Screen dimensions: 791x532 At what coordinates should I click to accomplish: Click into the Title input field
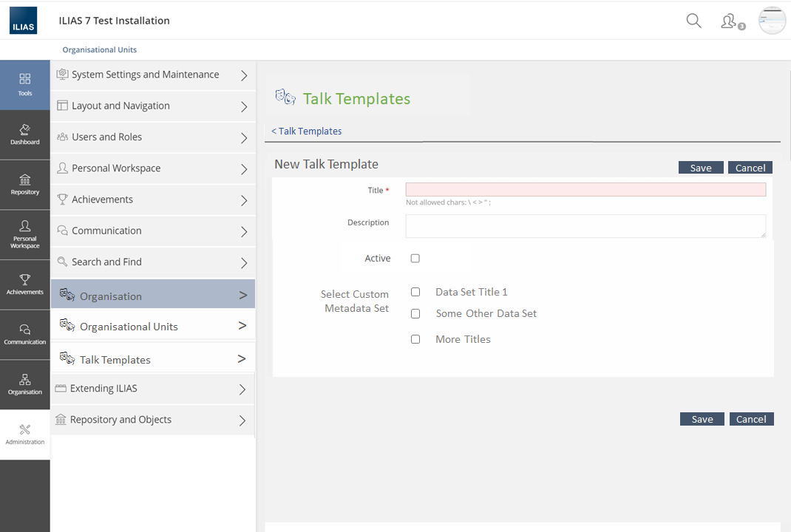coord(585,190)
